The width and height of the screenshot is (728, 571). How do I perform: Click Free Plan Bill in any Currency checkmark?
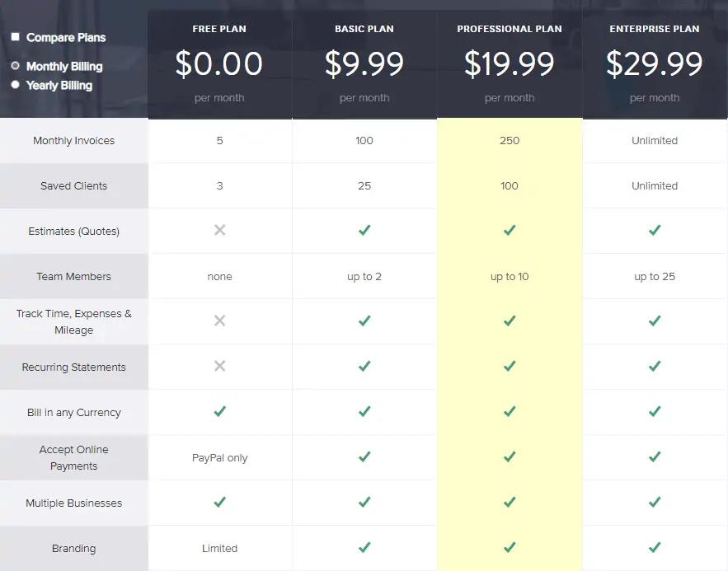pos(219,411)
